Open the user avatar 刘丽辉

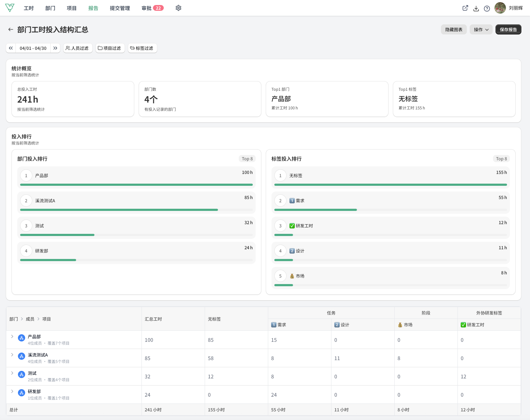click(500, 8)
